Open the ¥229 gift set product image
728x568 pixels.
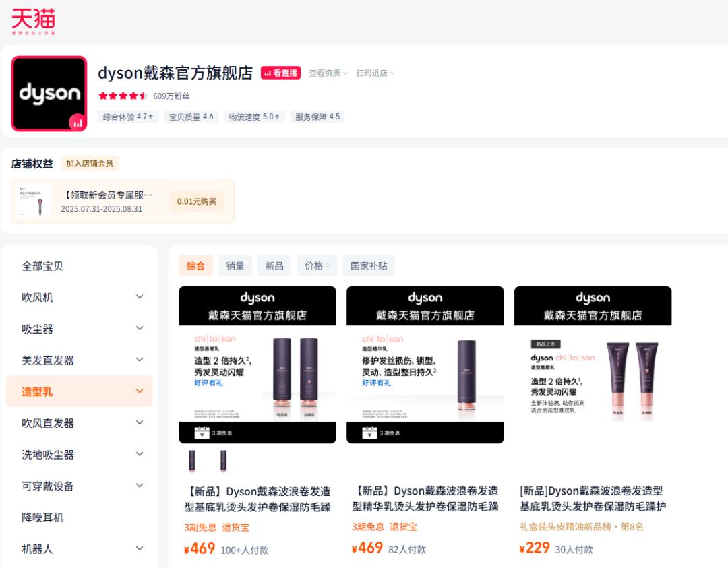(593, 365)
